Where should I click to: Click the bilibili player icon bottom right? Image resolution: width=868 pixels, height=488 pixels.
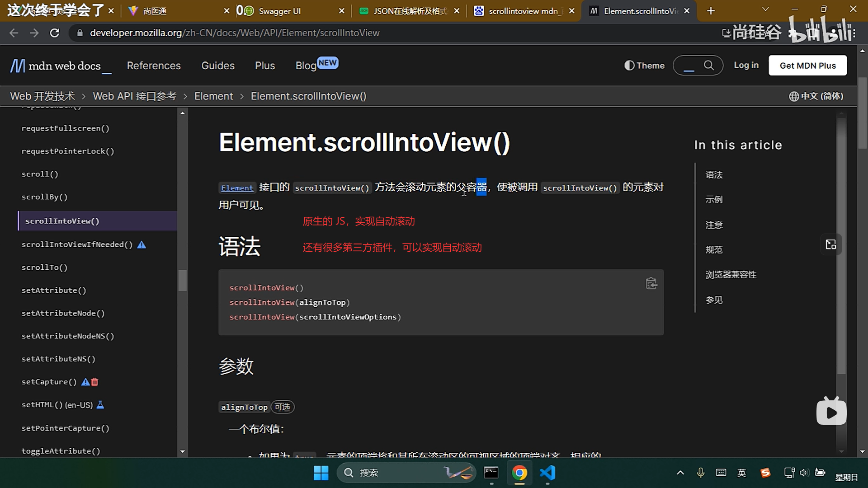coord(831,411)
